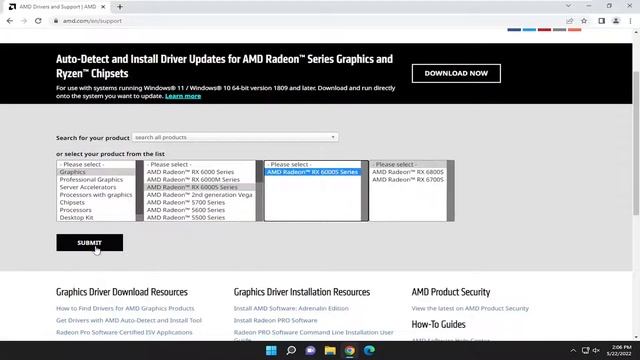Choose AMD Radeon 2nd generation Vega
The height and width of the screenshot is (360, 640).
pyautogui.click(x=200, y=195)
